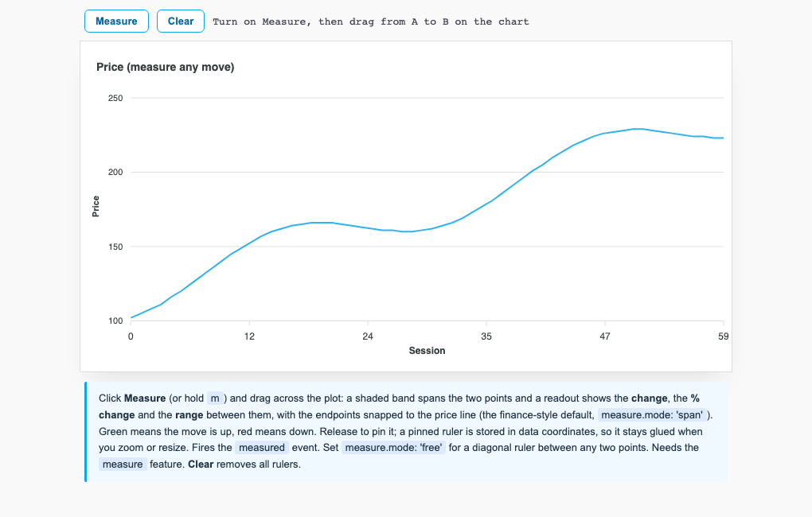812x517 pixels.
Task: Click the "measure.mode: 'span'" code tag
Action: 651,414
